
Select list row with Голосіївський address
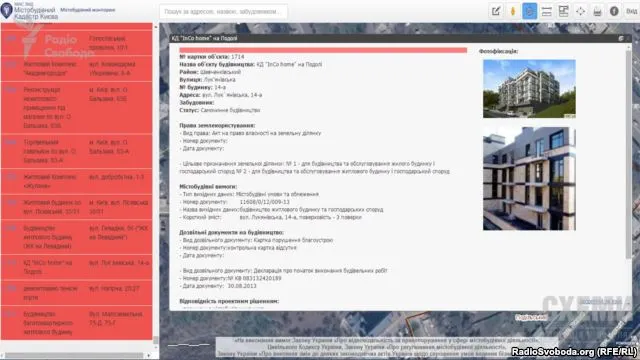pos(76,43)
